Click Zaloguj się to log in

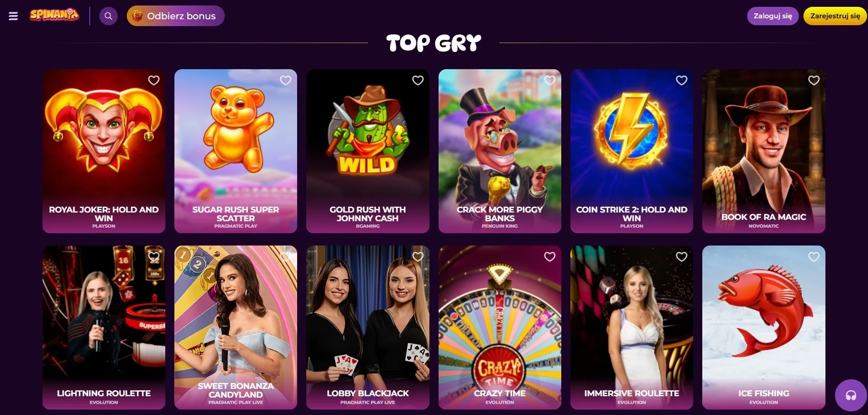pos(773,16)
